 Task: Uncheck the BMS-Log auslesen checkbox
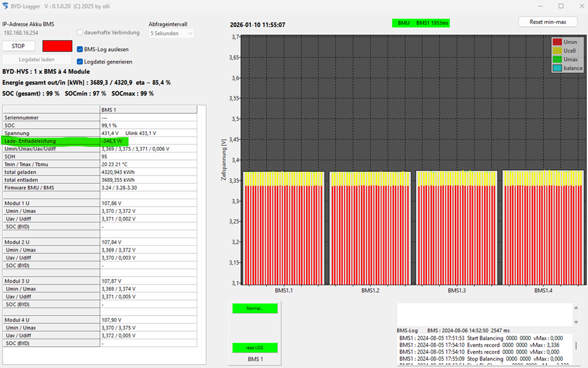pos(80,49)
